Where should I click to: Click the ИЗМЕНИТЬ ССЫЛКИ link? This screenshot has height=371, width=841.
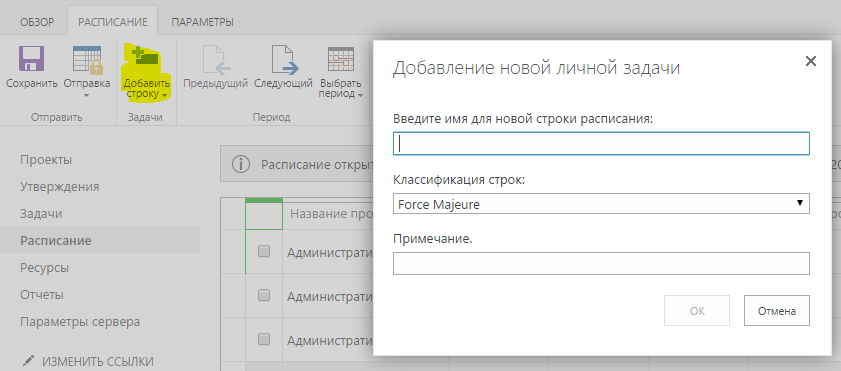[x=98, y=361]
